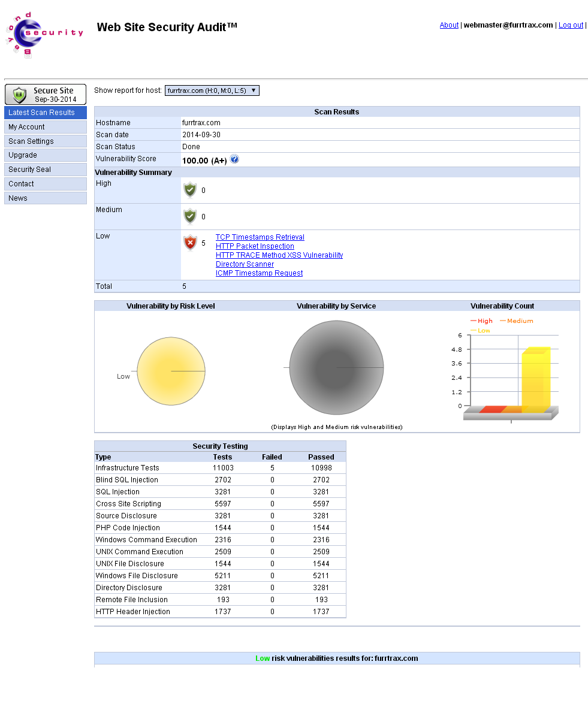
Task: Open Scan Settings from sidebar
Action: tap(46, 141)
